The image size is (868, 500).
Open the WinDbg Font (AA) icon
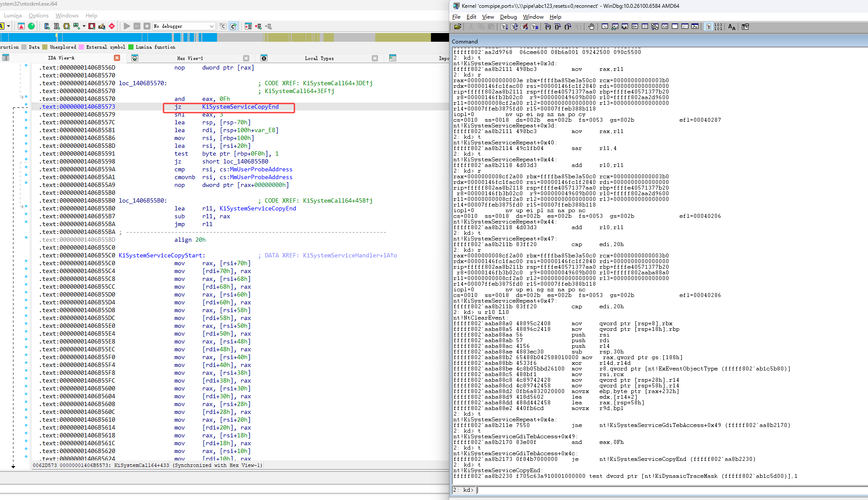point(731,27)
